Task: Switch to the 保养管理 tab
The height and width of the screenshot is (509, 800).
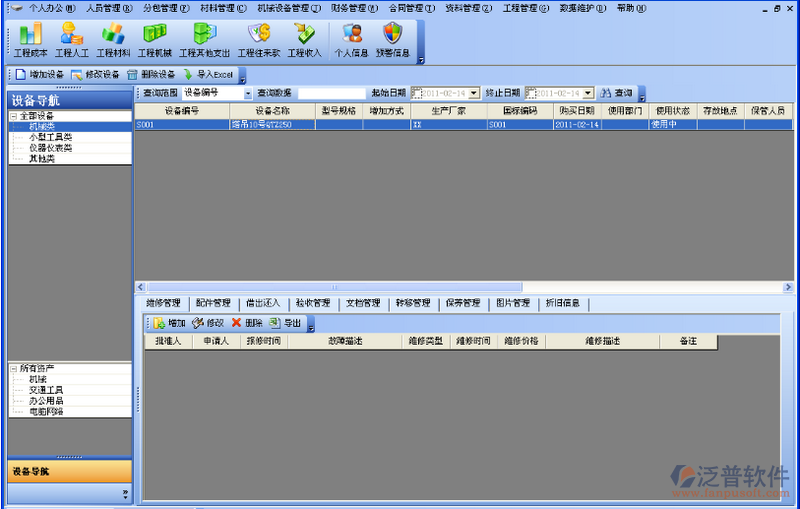Action: (x=463, y=303)
